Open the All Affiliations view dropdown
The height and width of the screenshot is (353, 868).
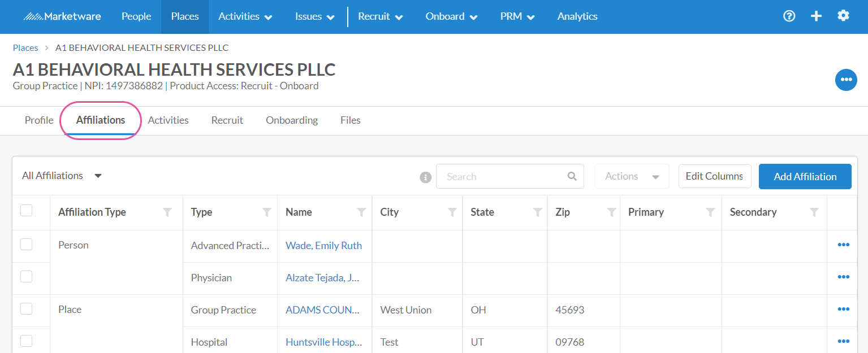click(x=62, y=176)
